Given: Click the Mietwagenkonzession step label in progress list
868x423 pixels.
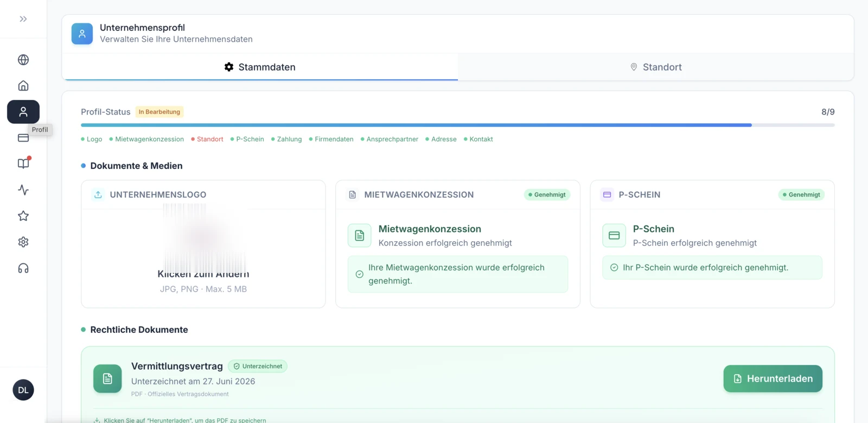Looking at the screenshot, I should tap(146, 139).
